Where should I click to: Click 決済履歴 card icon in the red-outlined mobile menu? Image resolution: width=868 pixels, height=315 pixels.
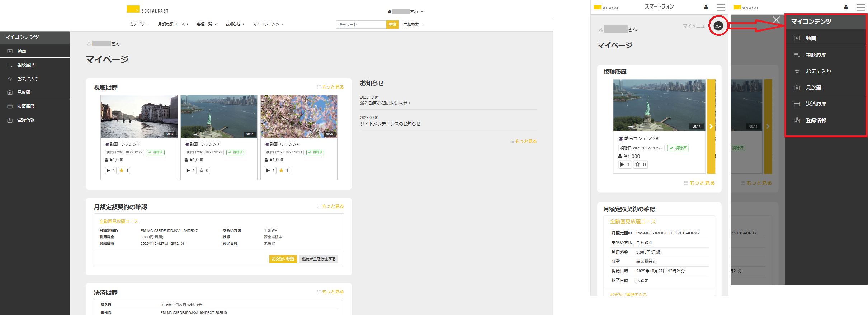[797, 104]
